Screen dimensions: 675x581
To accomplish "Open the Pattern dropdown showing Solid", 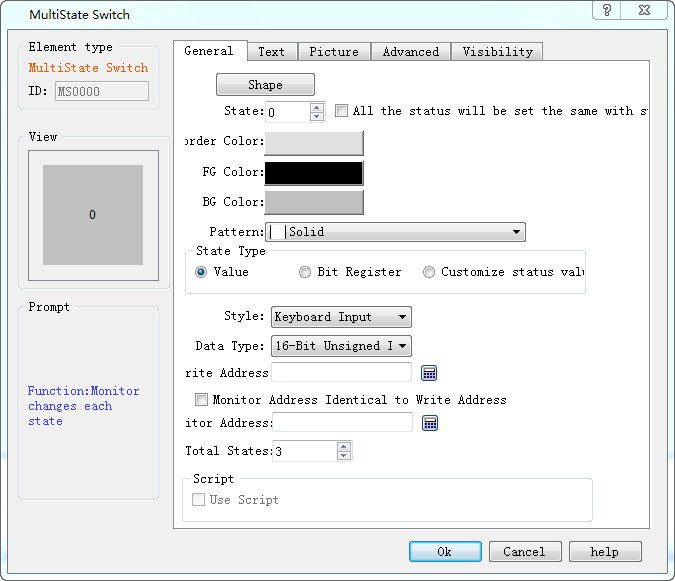I will pyautogui.click(x=395, y=232).
